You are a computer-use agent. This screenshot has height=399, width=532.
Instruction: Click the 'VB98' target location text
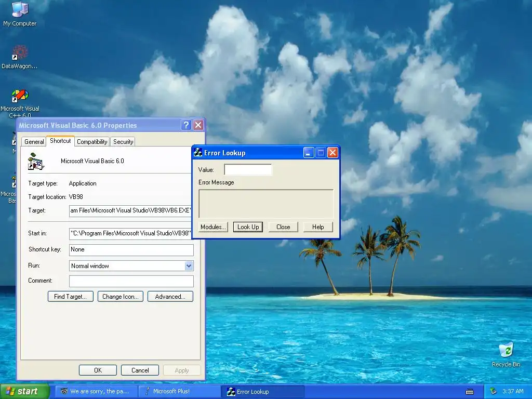coord(76,197)
